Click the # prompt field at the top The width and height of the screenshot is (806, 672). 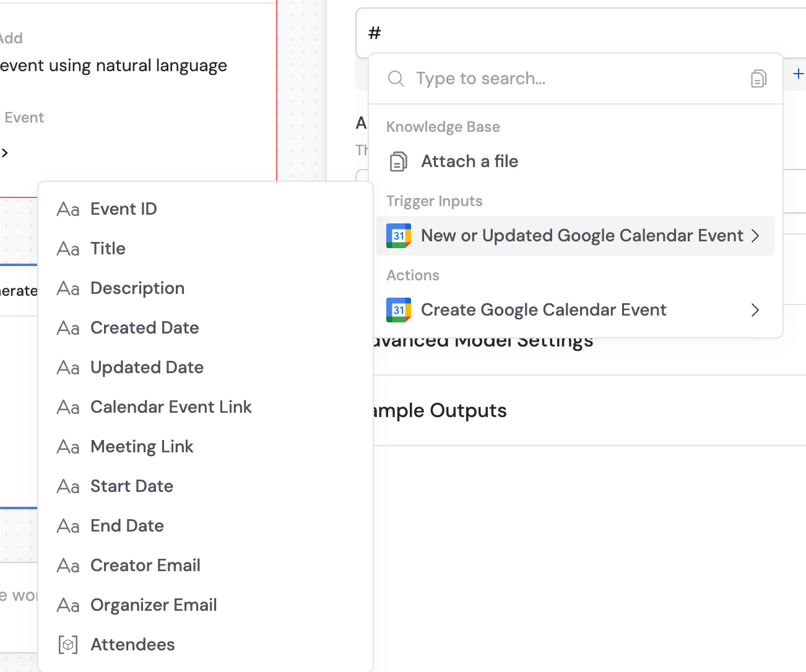[433, 32]
